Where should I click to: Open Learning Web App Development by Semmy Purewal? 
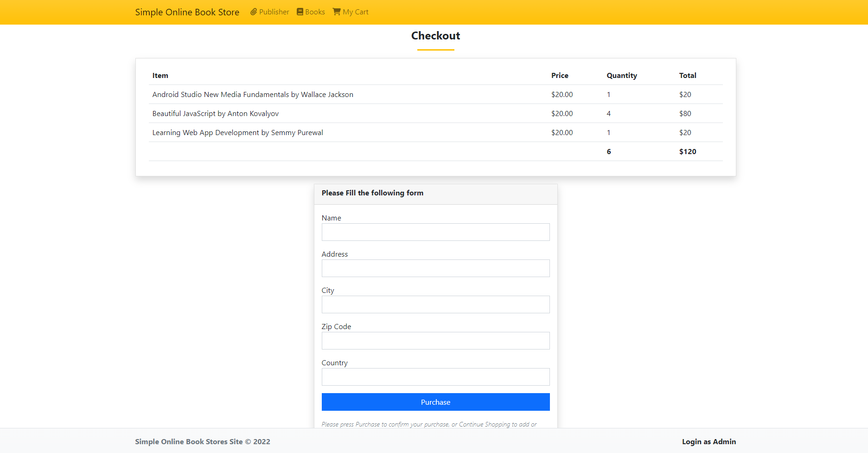(237, 132)
